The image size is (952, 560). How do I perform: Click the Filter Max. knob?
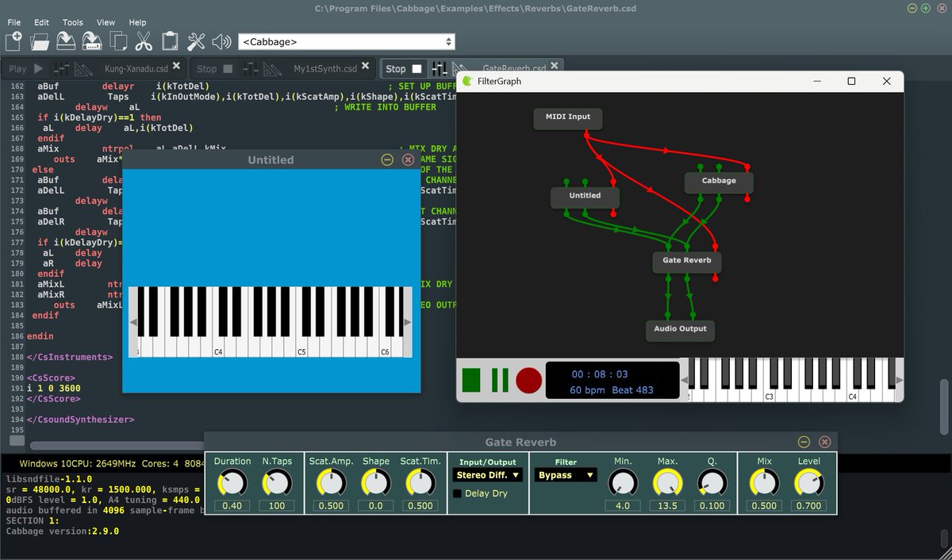point(667,483)
